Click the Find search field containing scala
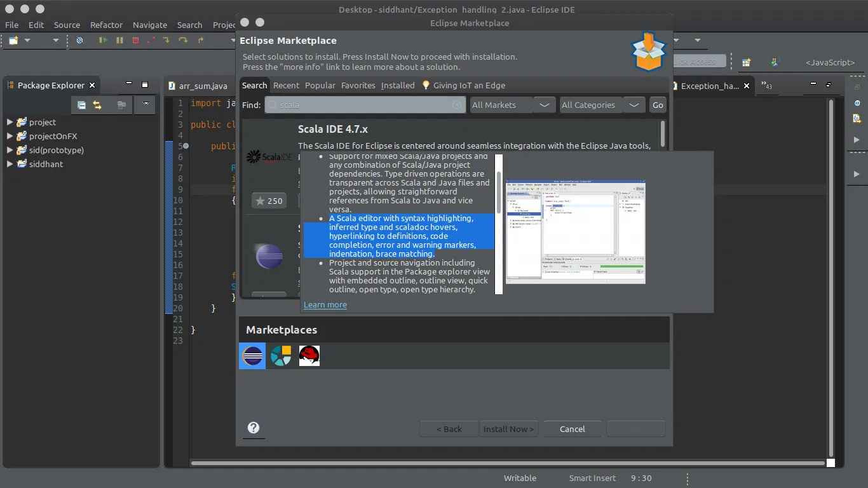This screenshot has width=868, height=488. point(365,105)
